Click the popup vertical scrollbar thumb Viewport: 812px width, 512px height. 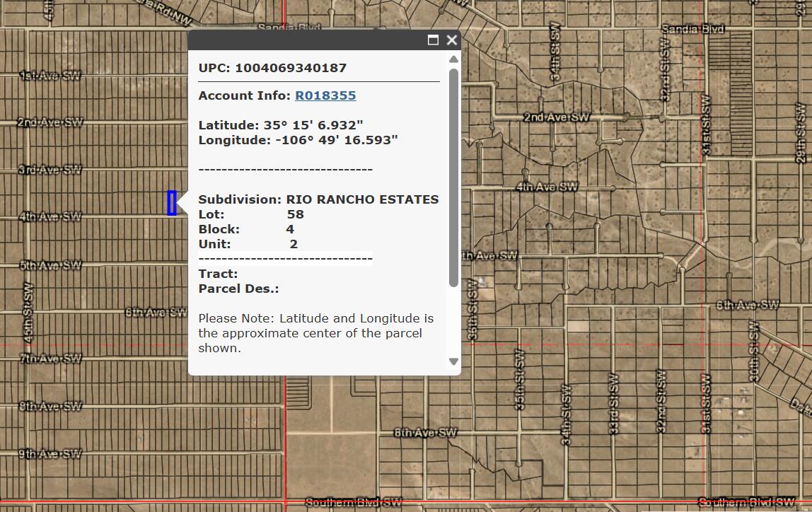click(x=453, y=177)
